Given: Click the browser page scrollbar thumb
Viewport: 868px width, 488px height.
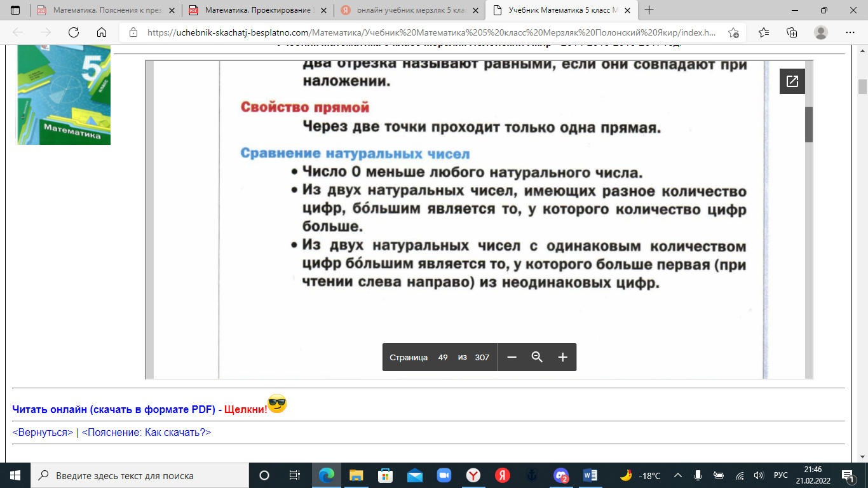Looking at the screenshot, I should (862, 86).
